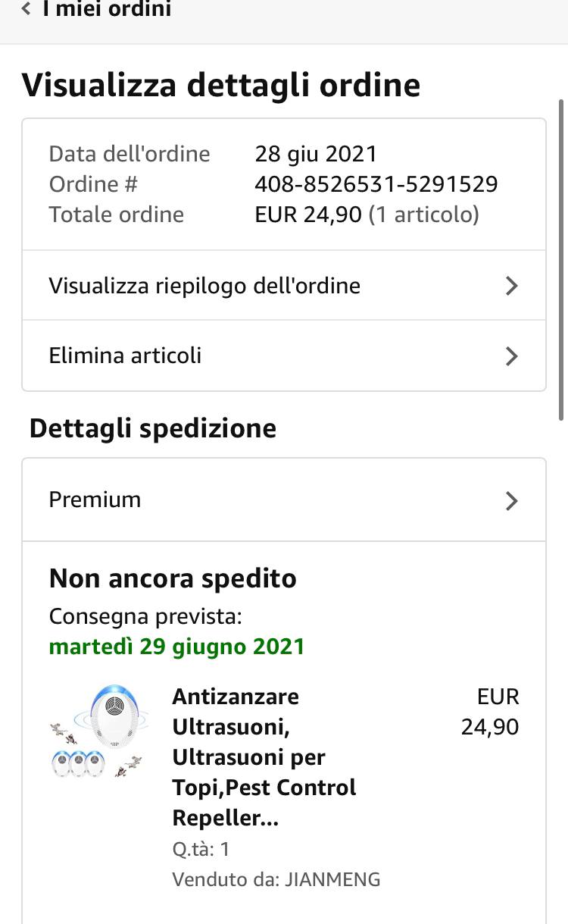Open the Antizanzare Ultrasuoni product title
Image resolution: width=568 pixels, height=924 pixels.
264,756
